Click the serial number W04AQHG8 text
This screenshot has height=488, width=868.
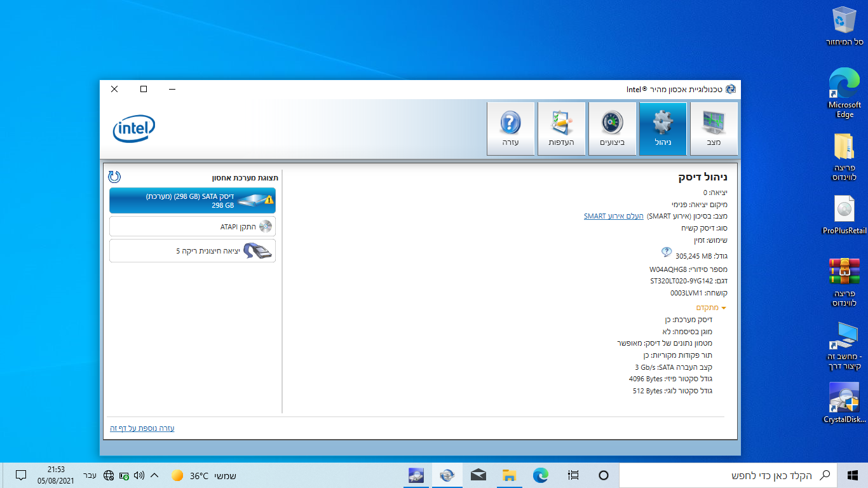coord(668,269)
